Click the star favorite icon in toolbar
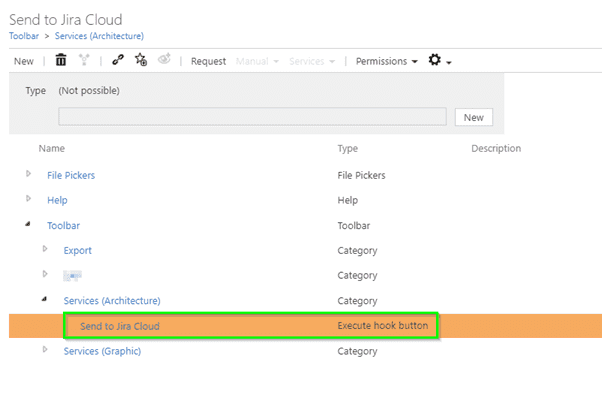 tap(141, 60)
